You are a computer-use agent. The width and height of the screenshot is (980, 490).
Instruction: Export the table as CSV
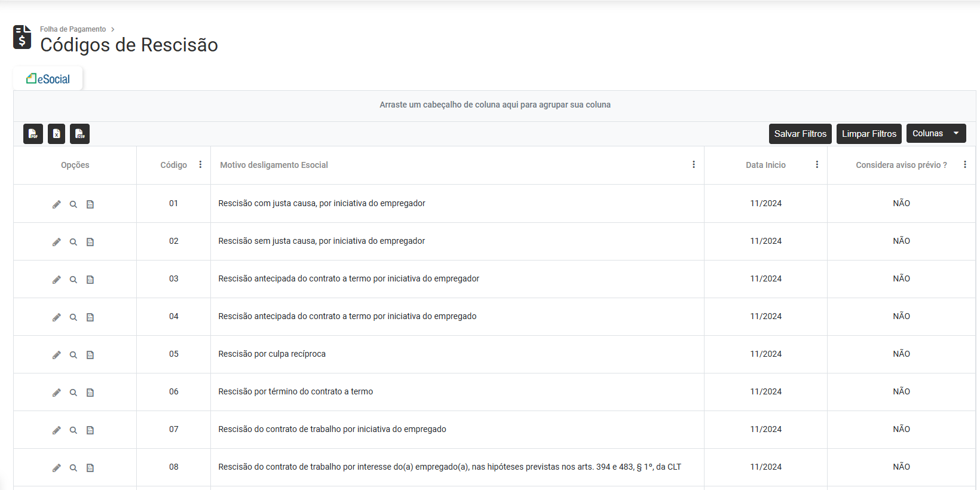(x=79, y=134)
